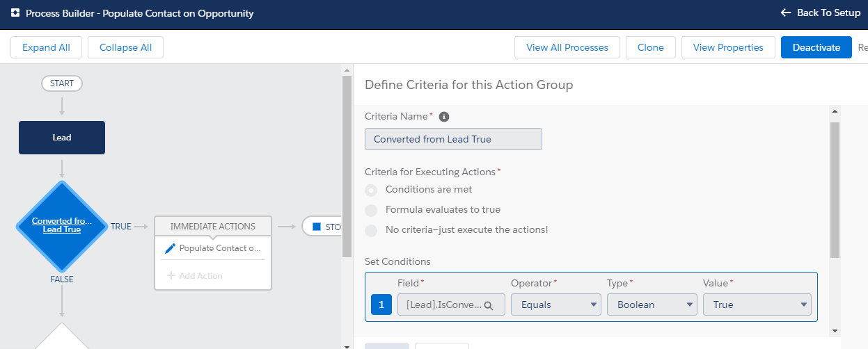Click the Expand All button
The image size is (868, 349).
46,47
